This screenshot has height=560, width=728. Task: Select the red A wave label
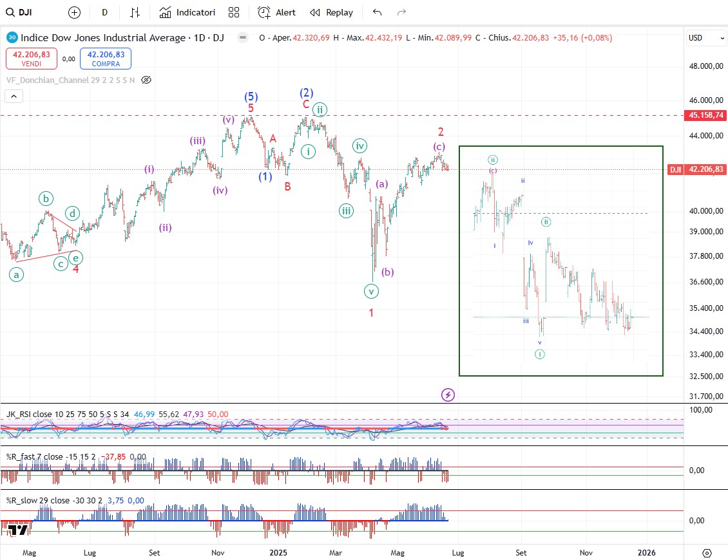coord(273,138)
